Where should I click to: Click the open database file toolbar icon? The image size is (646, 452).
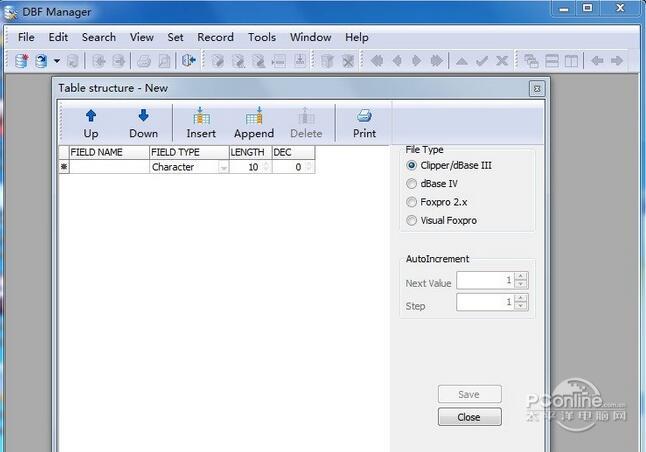[41, 61]
